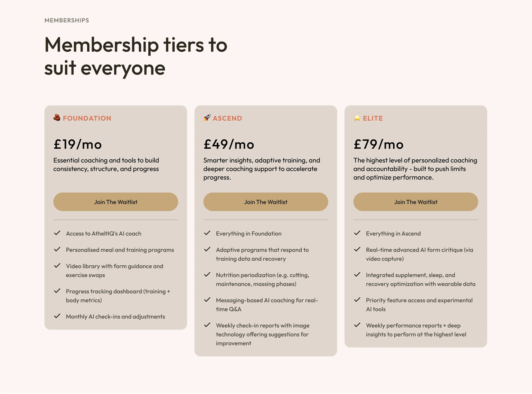The height and width of the screenshot is (394, 532).
Task: Click checkmark next to Everything in Foundation
Action: point(207,233)
